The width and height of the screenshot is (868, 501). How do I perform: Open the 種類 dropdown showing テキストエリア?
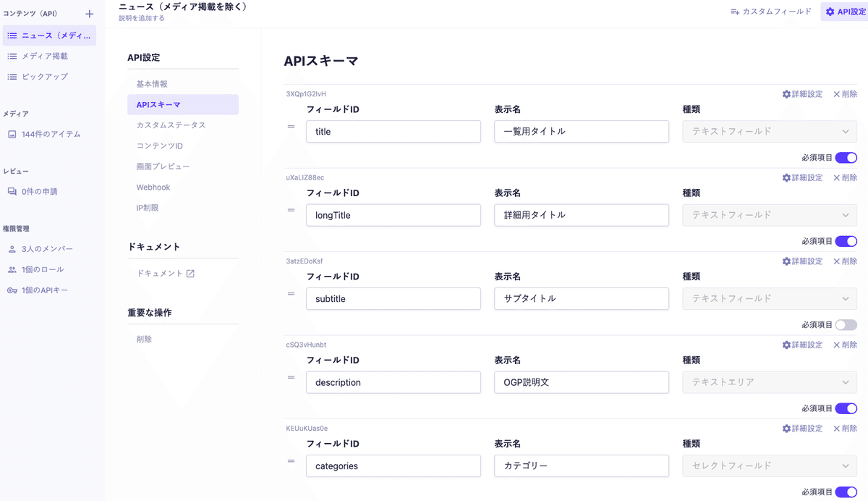pos(769,382)
